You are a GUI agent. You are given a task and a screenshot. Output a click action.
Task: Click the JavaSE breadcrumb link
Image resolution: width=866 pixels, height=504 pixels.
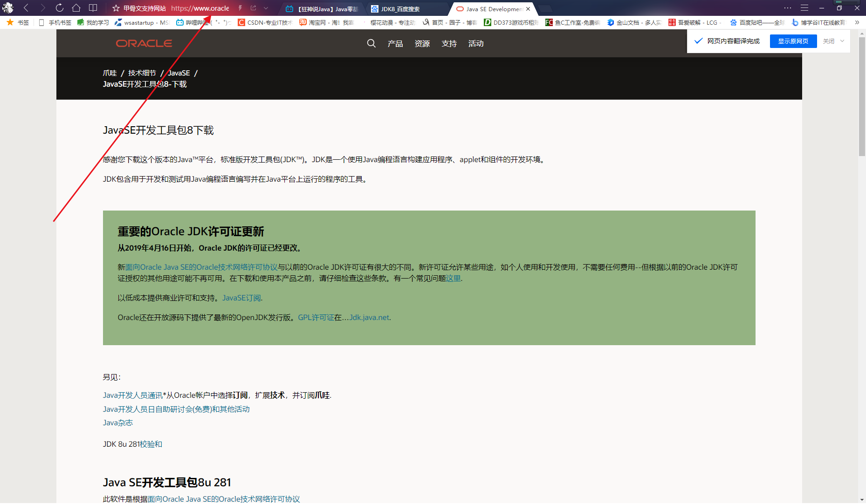tap(179, 73)
